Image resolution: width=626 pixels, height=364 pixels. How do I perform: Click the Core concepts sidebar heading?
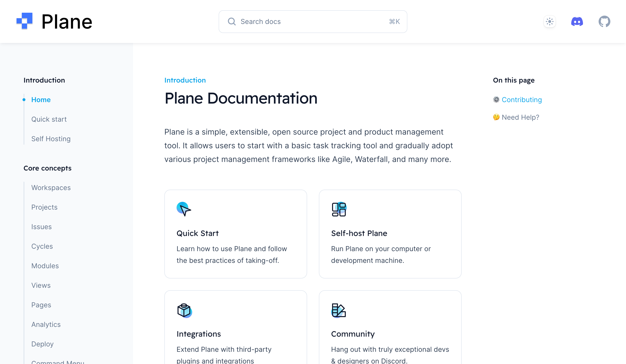[47, 168]
